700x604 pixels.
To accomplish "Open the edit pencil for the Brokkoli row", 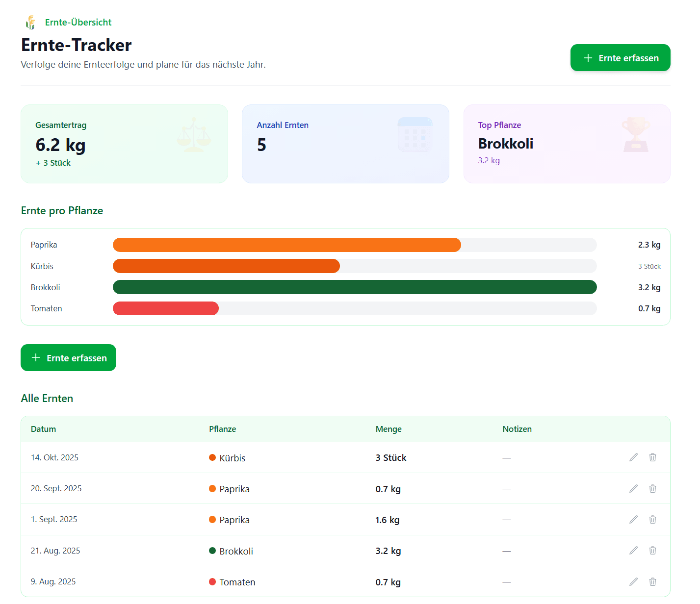I will (633, 551).
